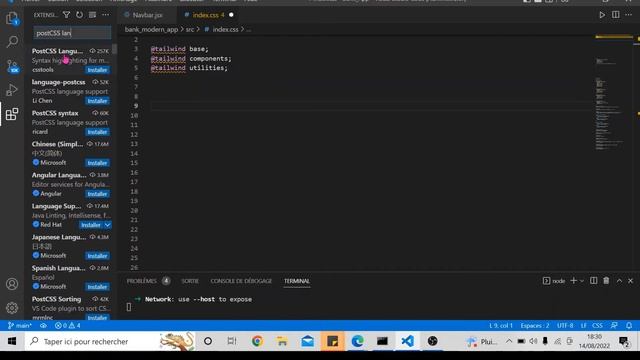Viewport: 640px width, 360px height.
Task: Open File Explorer from the taskbar
Action: [x=282, y=341]
